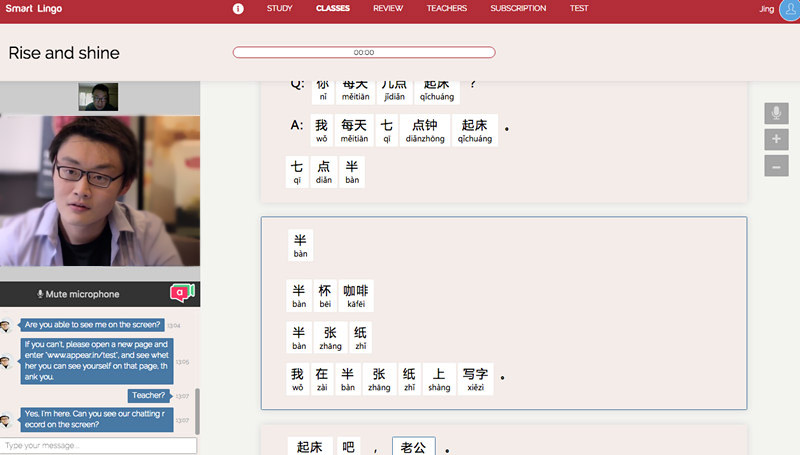The width and height of the screenshot is (800, 455).
Task: Open the Jing user profile avatar
Action: (788, 10)
